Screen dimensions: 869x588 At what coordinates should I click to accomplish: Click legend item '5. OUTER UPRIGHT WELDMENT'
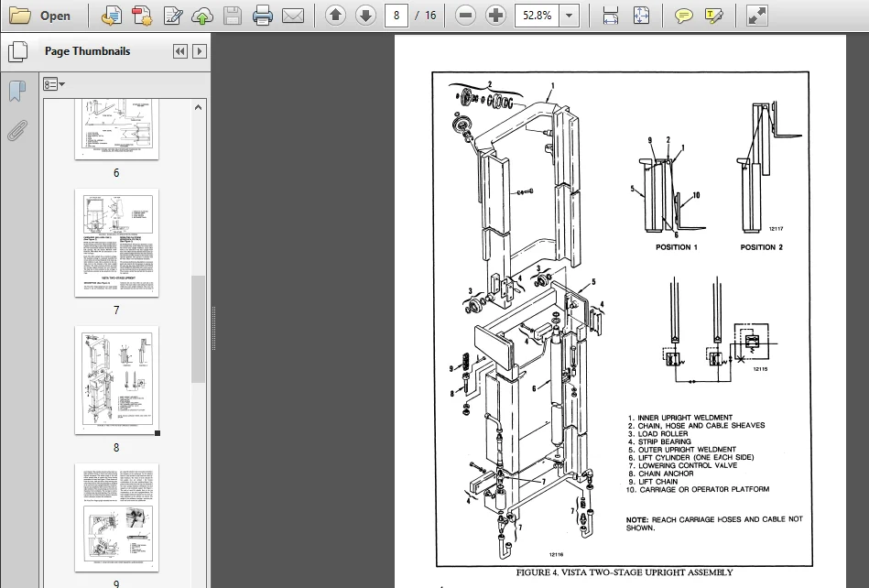[x=681, y=450]
